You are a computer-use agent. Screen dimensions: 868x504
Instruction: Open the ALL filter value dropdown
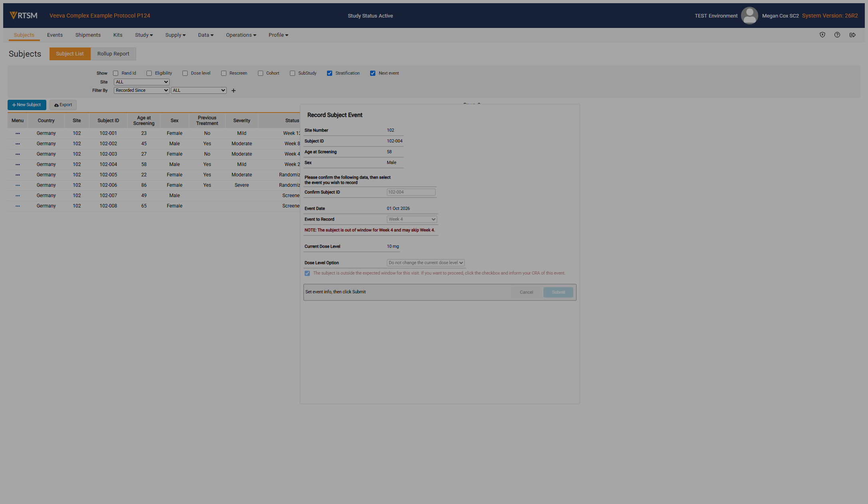point(198,91)
